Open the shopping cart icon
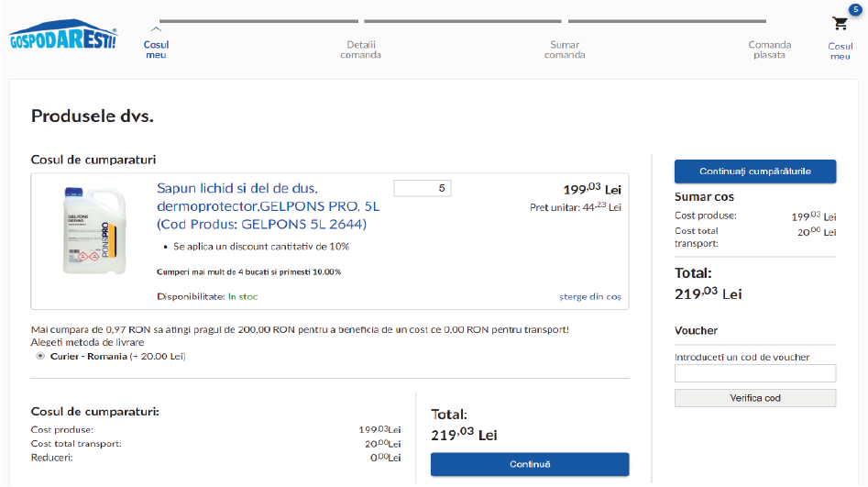The image size is (868, 487). (840, 24)
